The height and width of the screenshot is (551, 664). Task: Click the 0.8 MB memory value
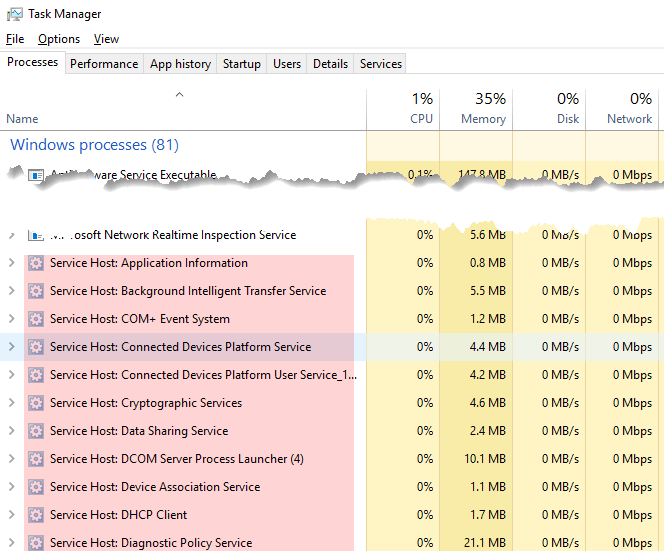pos(488,263)
